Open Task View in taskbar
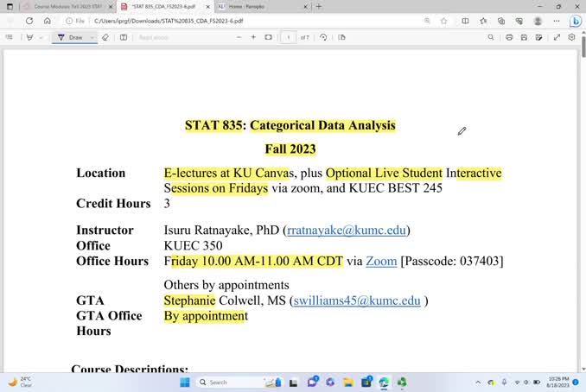This screenshot has width=586, height=392. (293, 383)
